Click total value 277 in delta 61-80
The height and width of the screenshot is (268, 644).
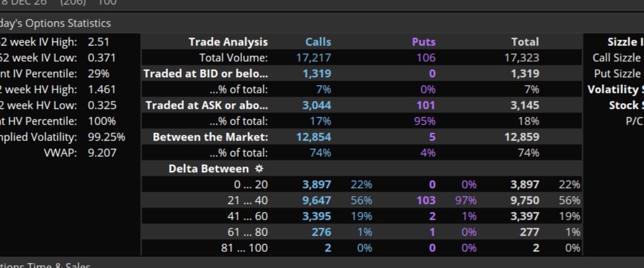(x=529, y=232)
